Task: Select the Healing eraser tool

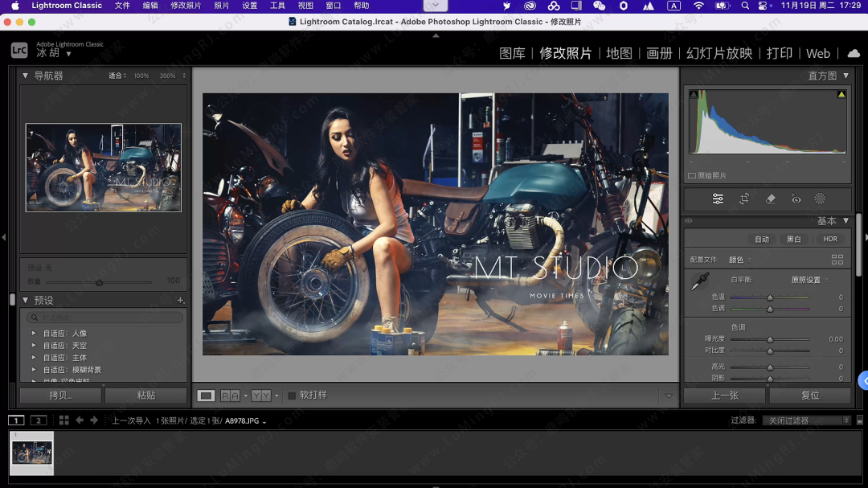Action: tap(770, 199)
